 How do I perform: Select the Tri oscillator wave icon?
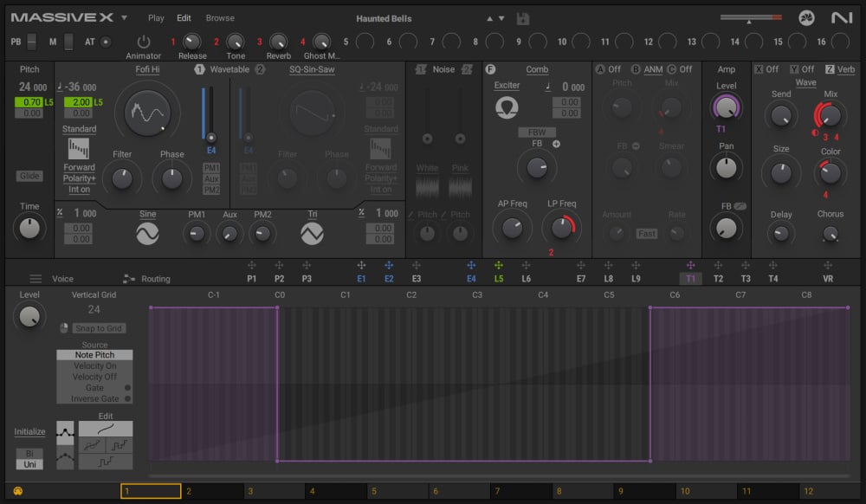click(x=312, y=234)
